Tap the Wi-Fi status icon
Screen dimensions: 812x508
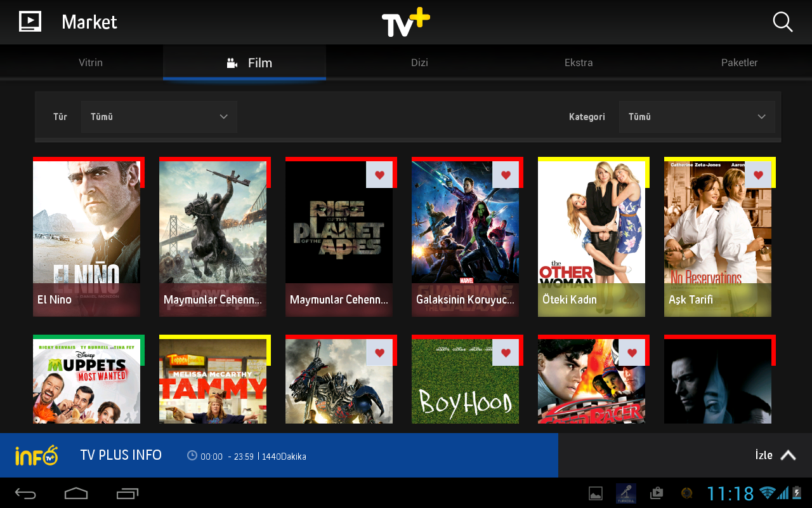click(768, 493)
